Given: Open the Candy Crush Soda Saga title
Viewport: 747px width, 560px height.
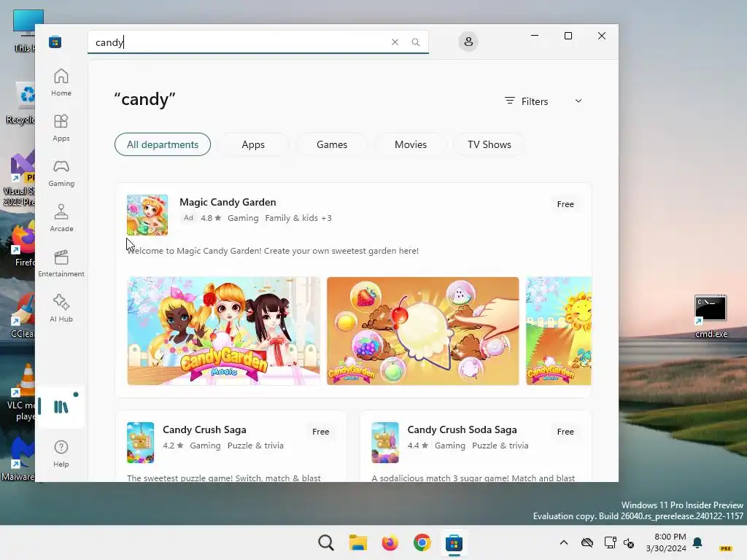Looking at the screenshot, I should point(462,429).
